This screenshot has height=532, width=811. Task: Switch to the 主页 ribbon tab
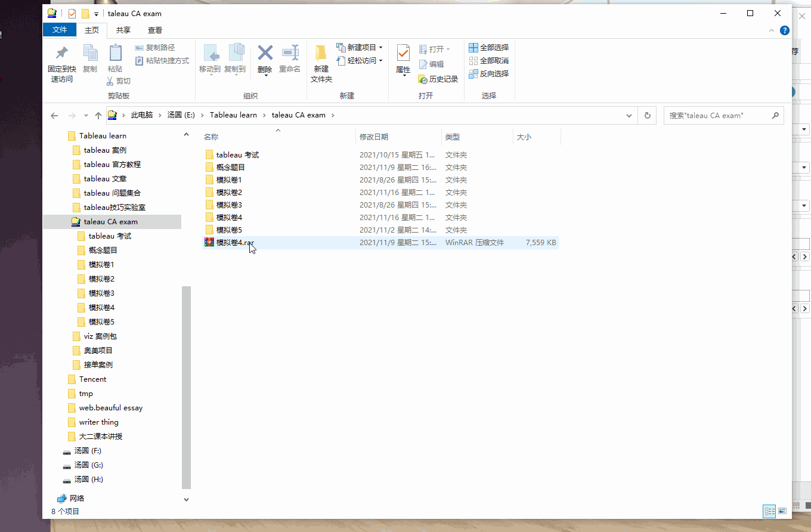[x=92, y=30]
